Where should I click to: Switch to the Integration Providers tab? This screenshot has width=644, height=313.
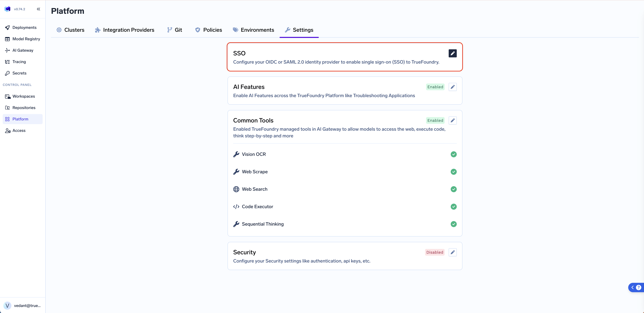125,30
